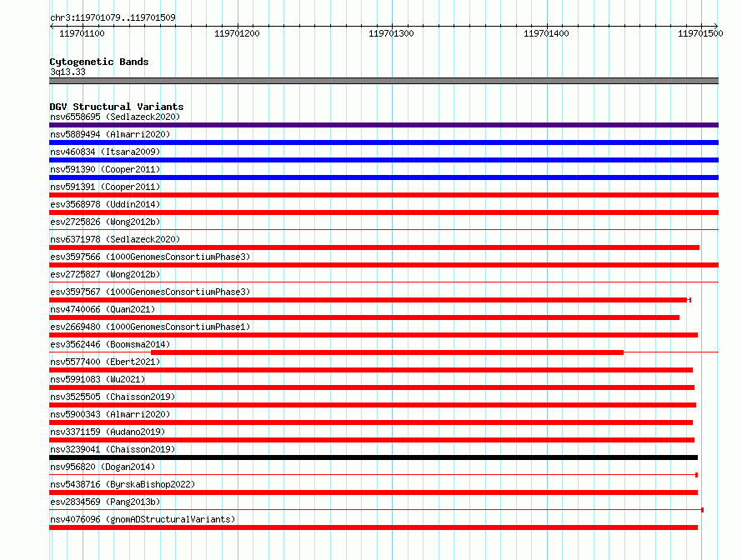Image resolution: width=742 pixels, height=560 pixels.
Task: Click nsv5577400 (Ebert2021) label
Action: point(105,362)
